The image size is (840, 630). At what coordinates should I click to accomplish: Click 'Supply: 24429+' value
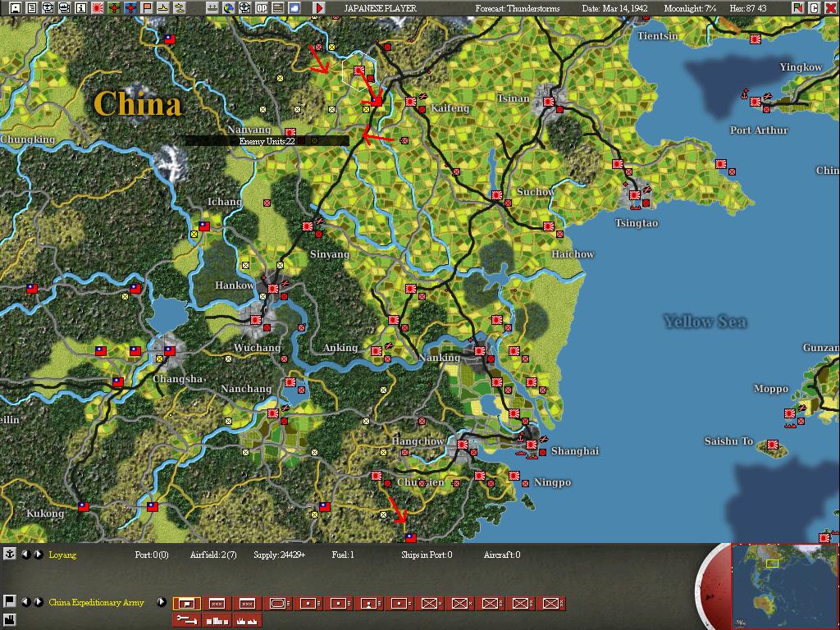click(x=279, y=555)
